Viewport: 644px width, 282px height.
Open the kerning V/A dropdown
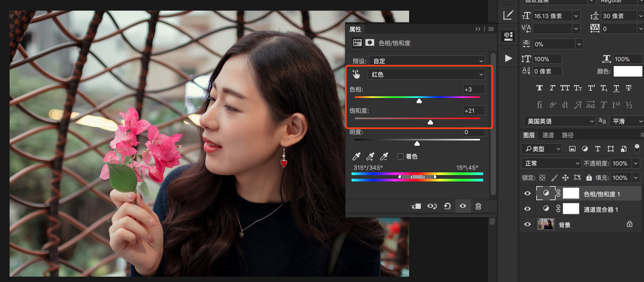pos(576,28)
